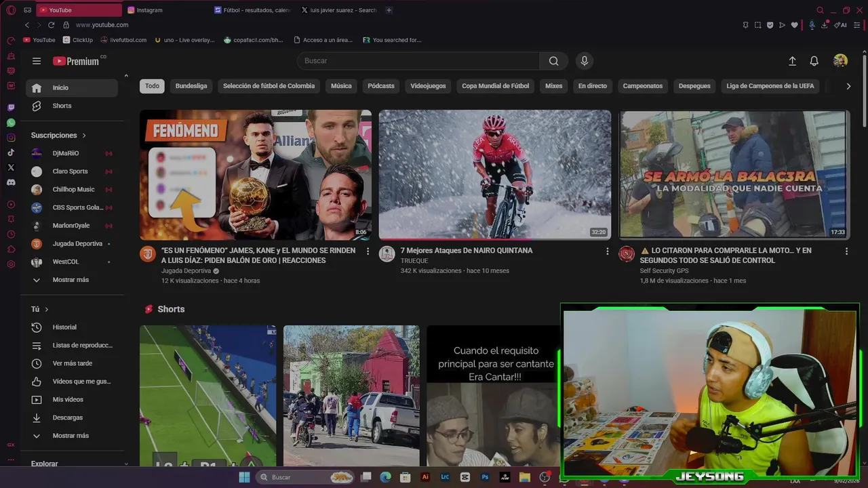Viewport: 868px width, 488px height.
Task: Switch to the Instagram browser tab
Action: tap(165, 10)
